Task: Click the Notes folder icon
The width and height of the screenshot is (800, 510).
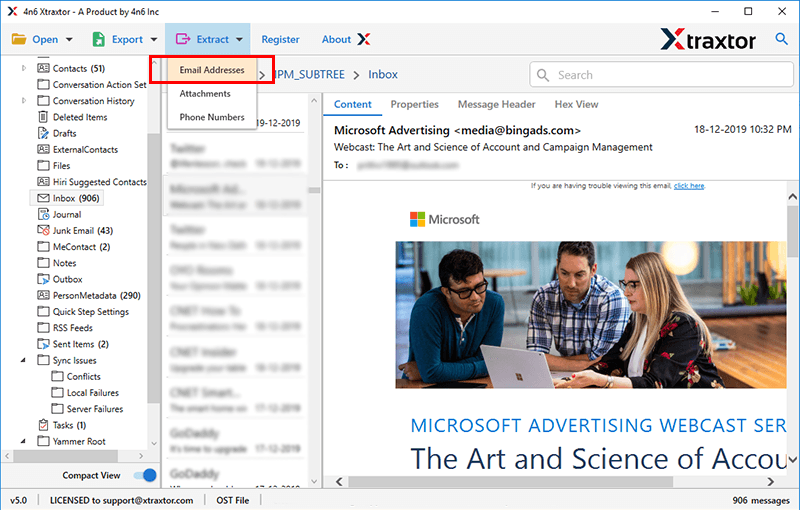Action: coord(43,263)
